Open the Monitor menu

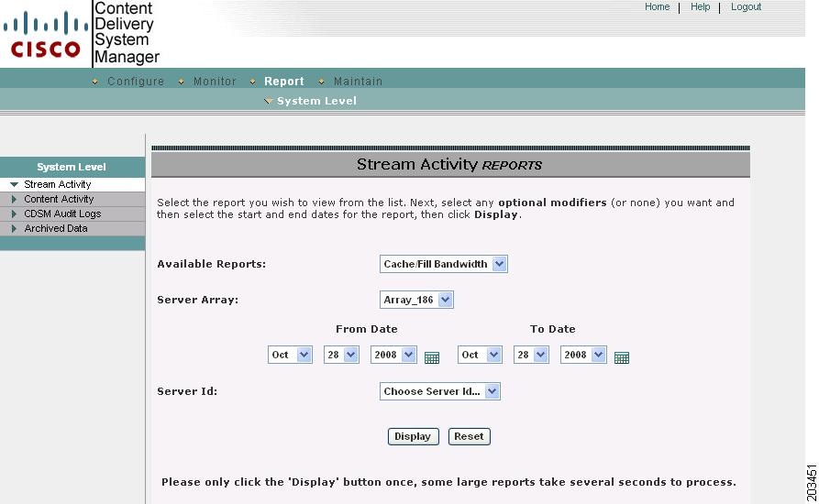(215, 82)
